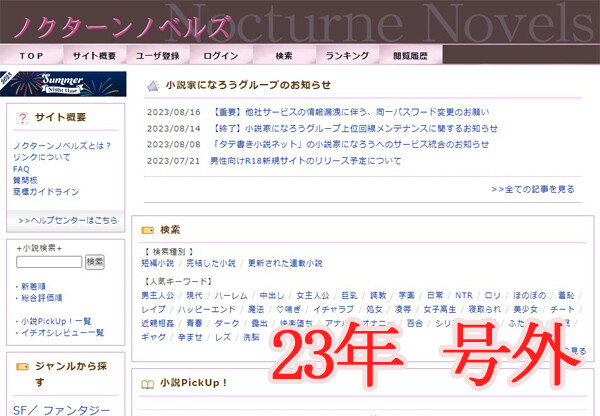Open the ガイドライン link in サイト概要 box
The width and height of the screenshot is (600, 416).
tap(46, 191)
